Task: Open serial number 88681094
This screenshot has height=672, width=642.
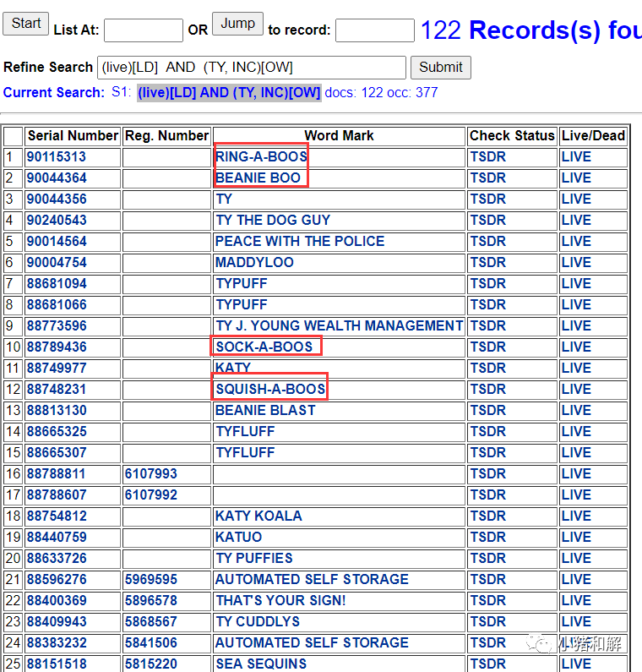Action: pos(57,284)
